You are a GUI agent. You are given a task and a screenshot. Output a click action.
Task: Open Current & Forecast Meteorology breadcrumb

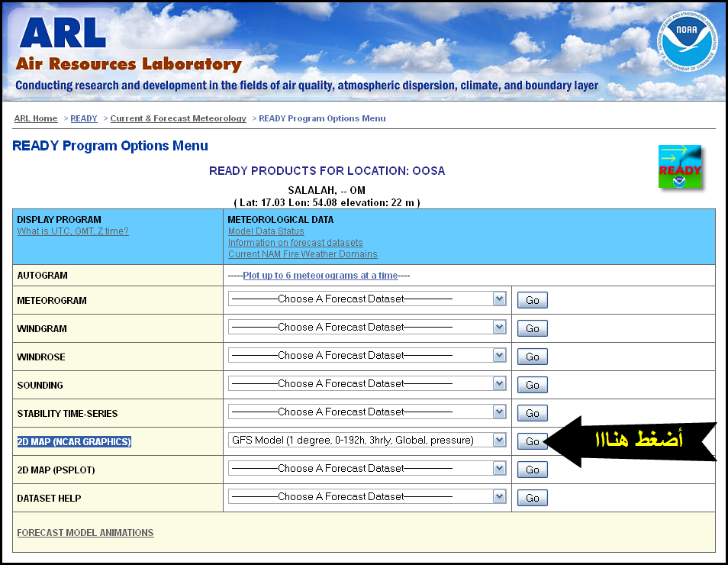(179, 118)
